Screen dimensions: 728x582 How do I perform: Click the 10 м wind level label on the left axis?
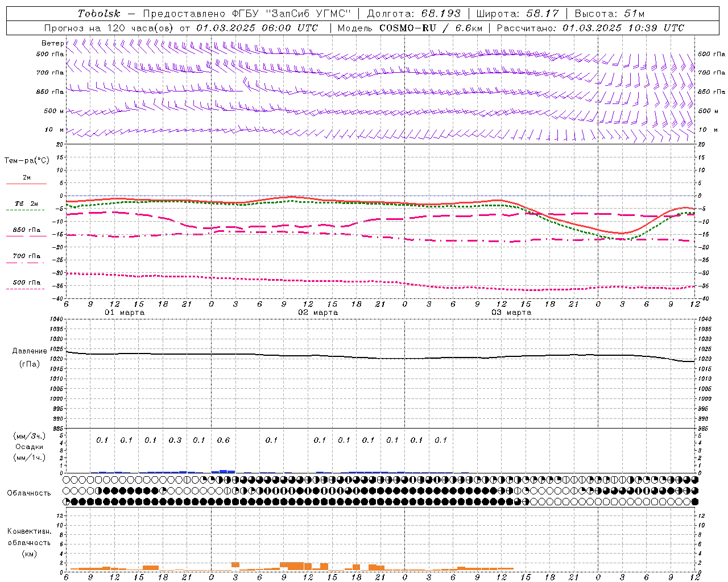(55, 130)
